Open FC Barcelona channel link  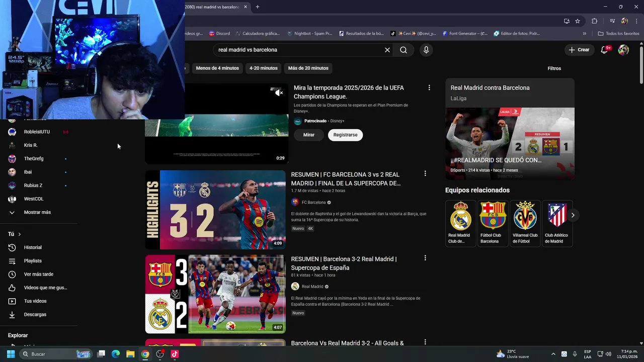(313, 202)
